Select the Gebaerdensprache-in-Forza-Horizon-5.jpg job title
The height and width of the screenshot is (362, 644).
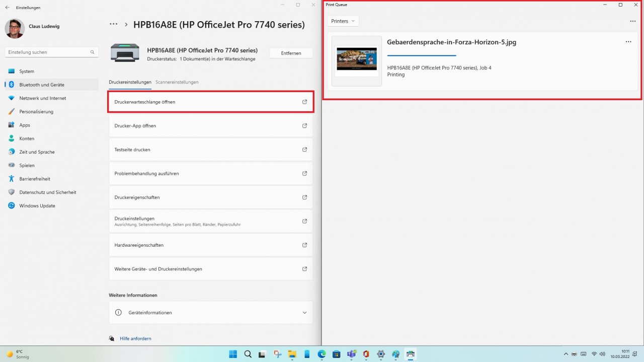(x=451, y=42)
